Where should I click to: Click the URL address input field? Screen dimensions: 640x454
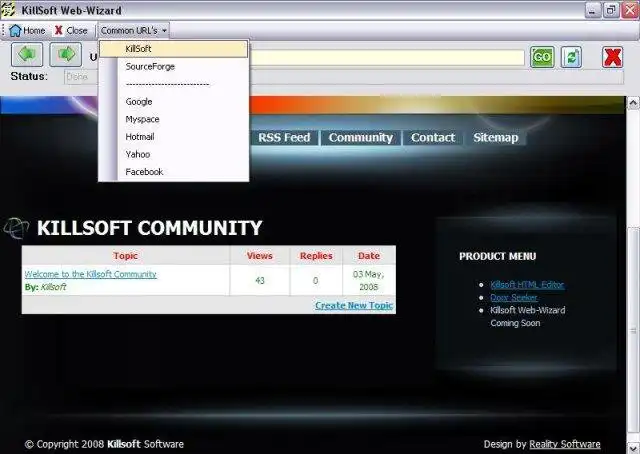(x=387, y=57)
